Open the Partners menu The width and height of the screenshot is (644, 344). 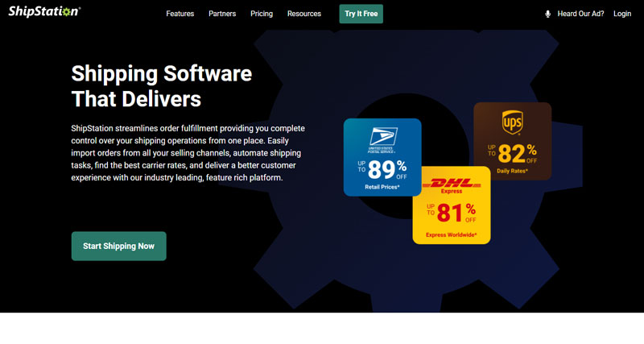click(222, 14)
